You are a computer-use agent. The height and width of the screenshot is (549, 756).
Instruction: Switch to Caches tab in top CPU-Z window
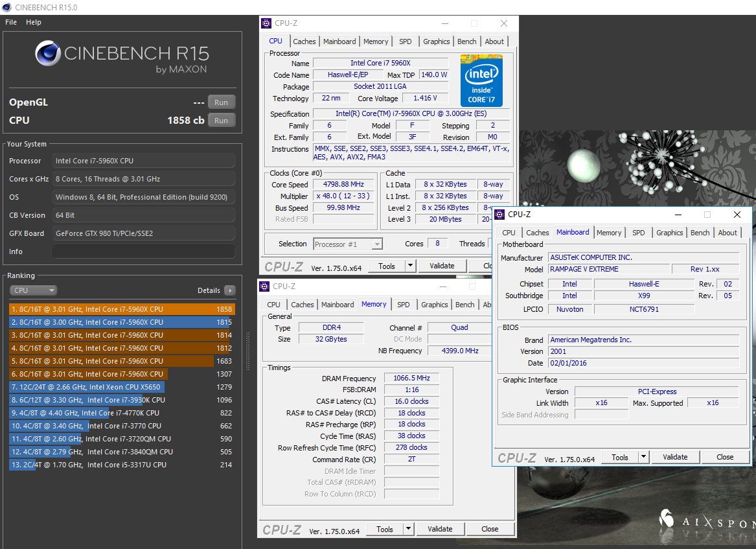[304, 41]
